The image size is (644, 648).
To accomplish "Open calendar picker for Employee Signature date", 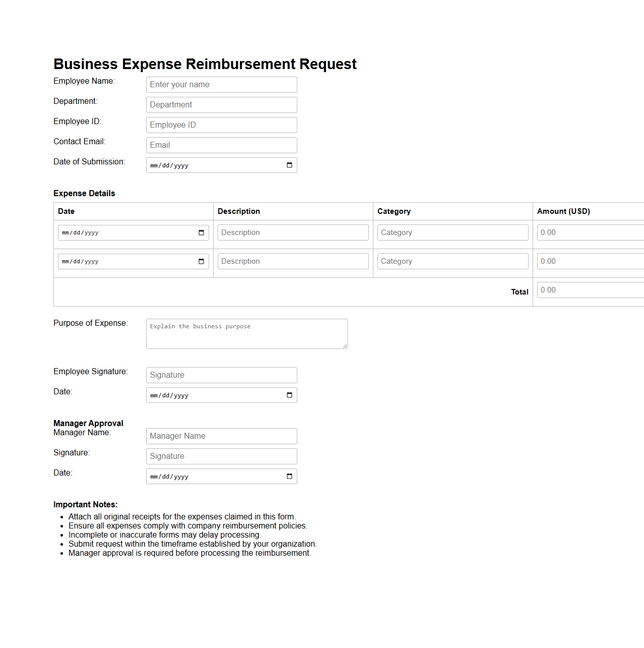I will [289, 395].
